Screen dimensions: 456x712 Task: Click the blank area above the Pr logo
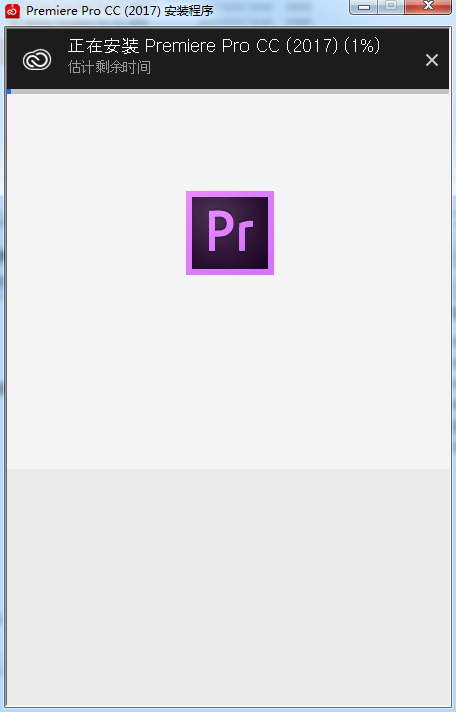pos(229,142)
